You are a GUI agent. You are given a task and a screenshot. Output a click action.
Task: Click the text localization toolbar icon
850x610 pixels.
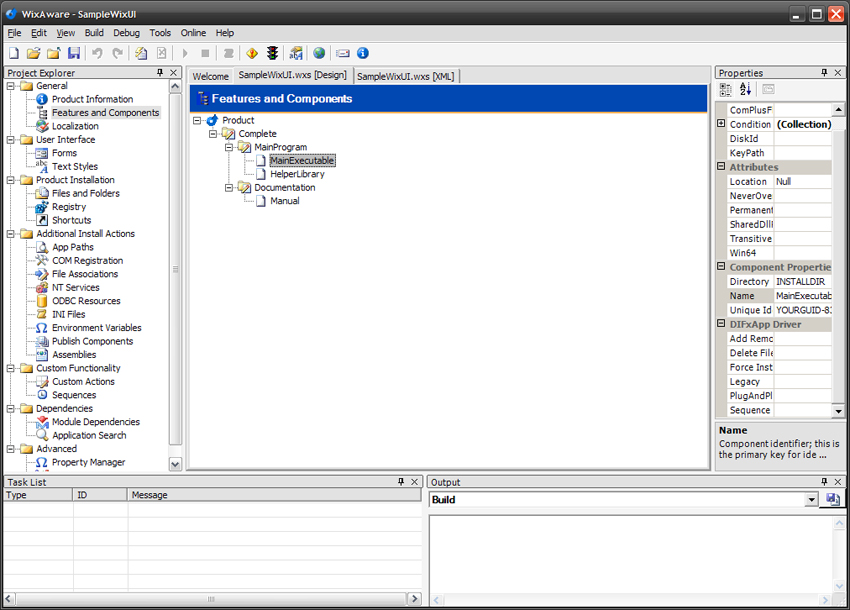point(296,53)
